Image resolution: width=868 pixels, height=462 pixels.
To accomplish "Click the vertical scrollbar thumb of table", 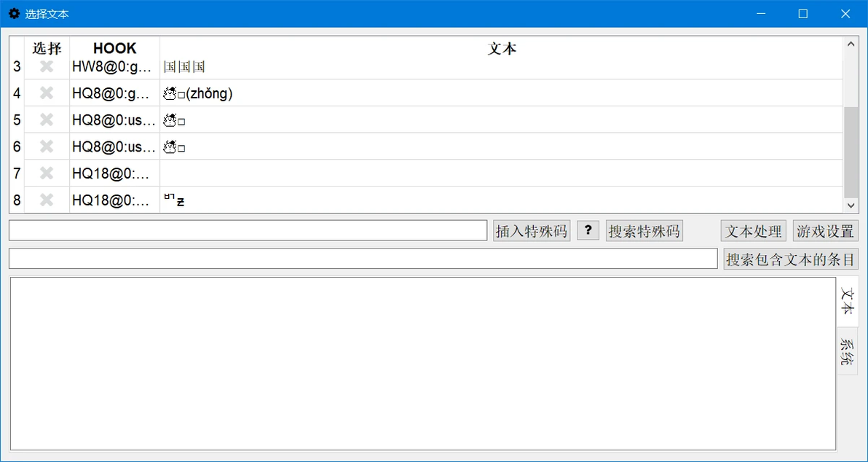I will pyautogui.click(x=851, y=152).
